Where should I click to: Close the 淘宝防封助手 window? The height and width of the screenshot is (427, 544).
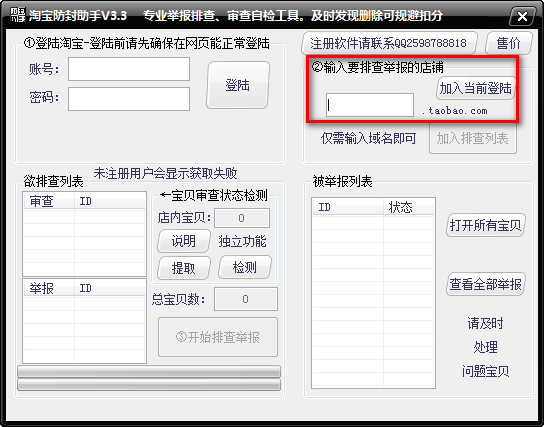[522, 16]
